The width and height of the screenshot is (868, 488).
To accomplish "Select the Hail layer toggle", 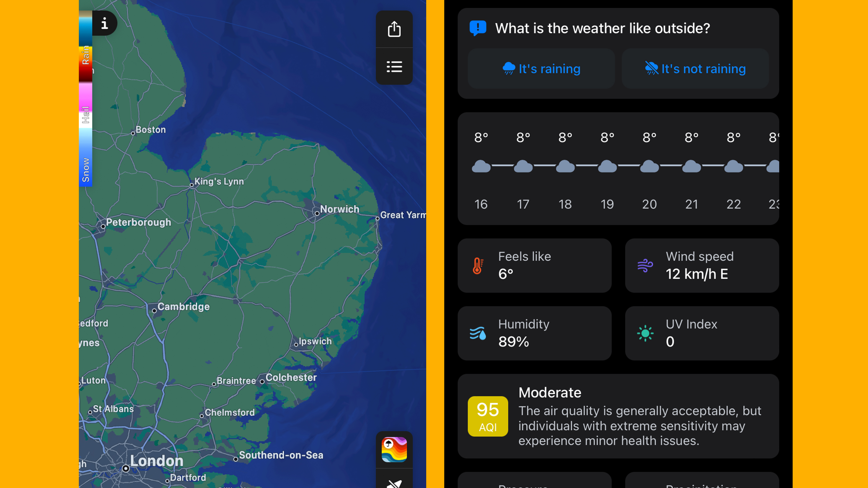I will [85, 110].
